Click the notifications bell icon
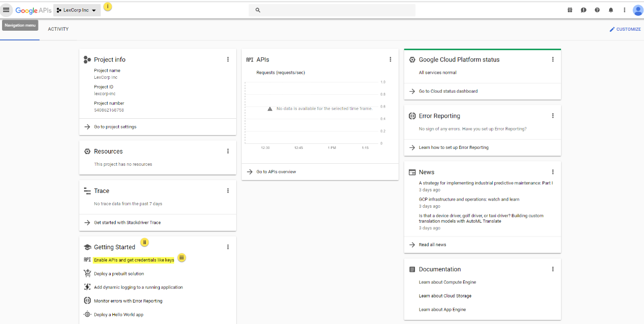 click(611, 10)
